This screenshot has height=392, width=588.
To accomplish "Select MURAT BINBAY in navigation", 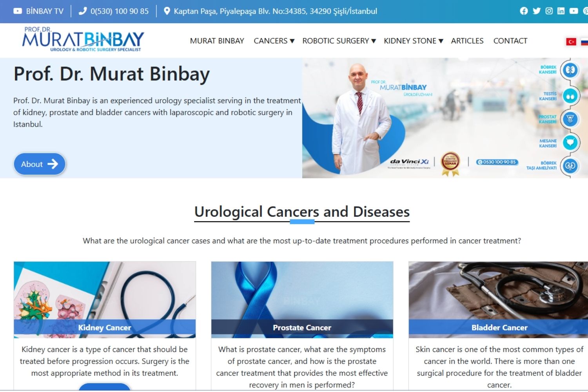I will click(x=217, y=41).
